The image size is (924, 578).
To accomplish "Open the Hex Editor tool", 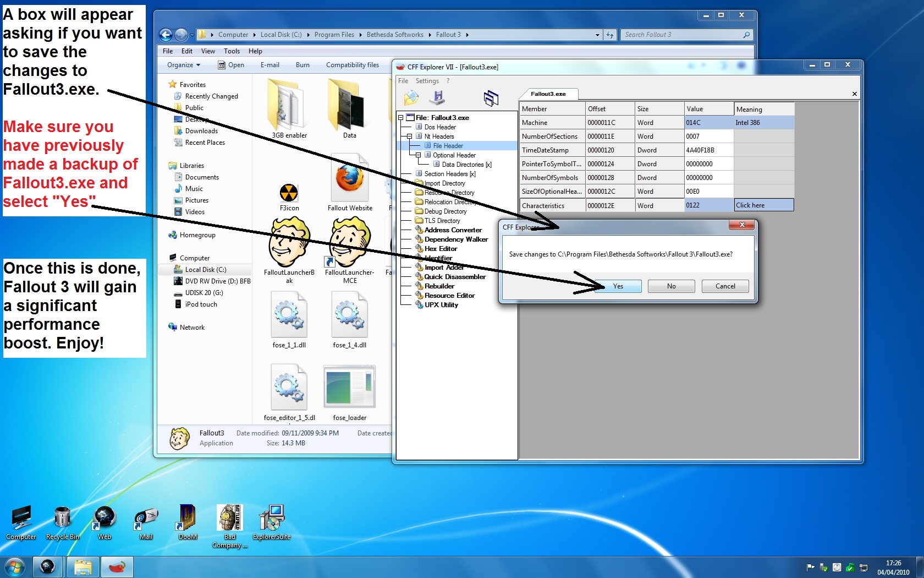I will [441, 249].
